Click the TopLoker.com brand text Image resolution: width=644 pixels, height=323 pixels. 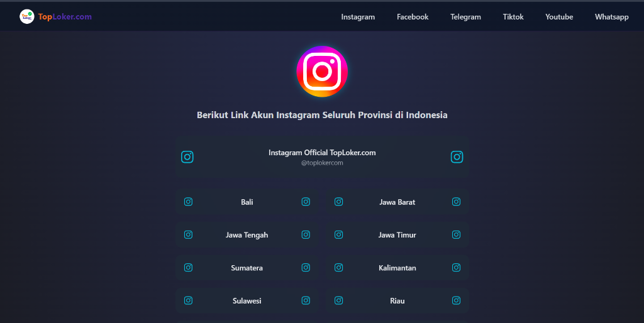tap(65, 17)
